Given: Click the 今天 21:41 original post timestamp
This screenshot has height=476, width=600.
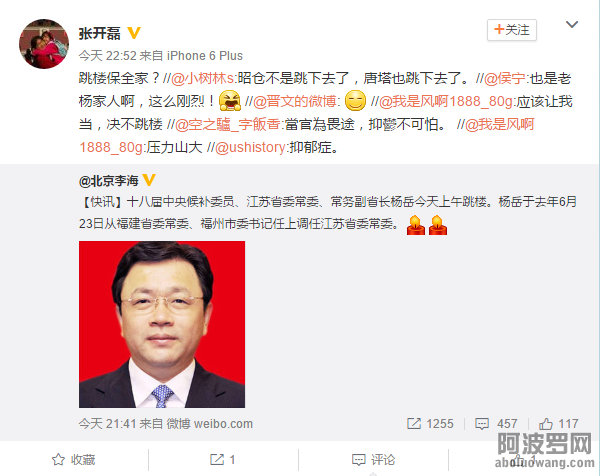Looking at the screenshot, I should pyautogui.click(x=108, y=424).
